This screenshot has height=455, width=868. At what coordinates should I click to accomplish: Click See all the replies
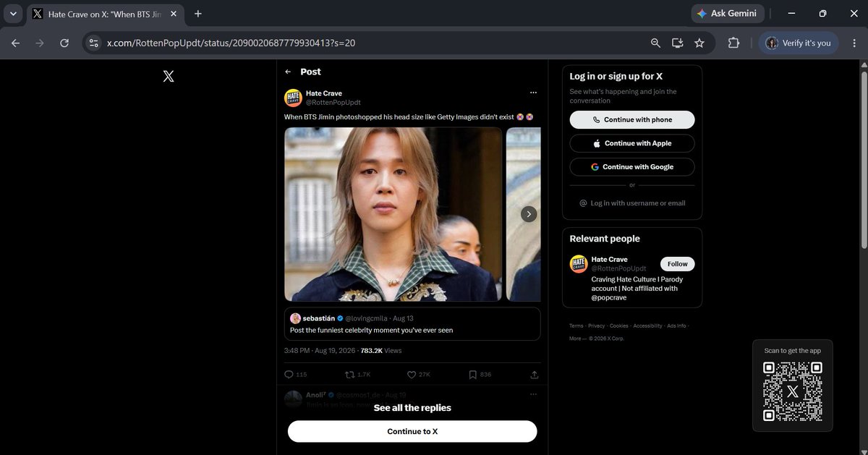point(412,408)
